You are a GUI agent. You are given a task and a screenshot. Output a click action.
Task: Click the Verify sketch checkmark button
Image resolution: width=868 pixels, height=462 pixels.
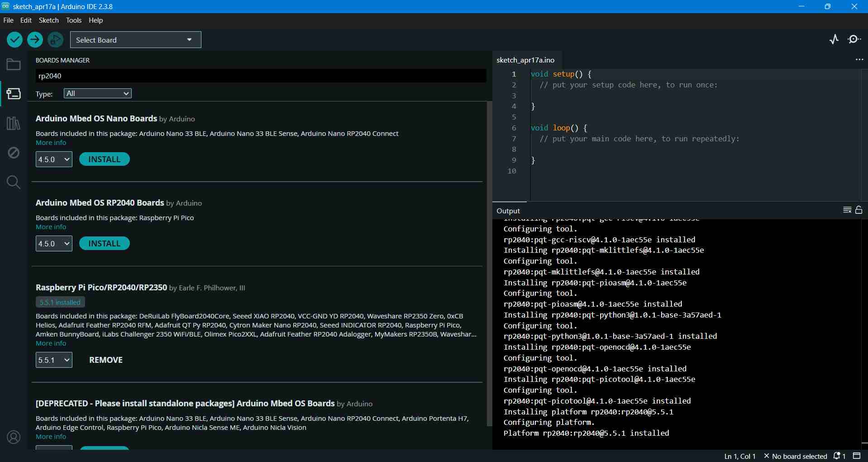[x=15, y=40]
